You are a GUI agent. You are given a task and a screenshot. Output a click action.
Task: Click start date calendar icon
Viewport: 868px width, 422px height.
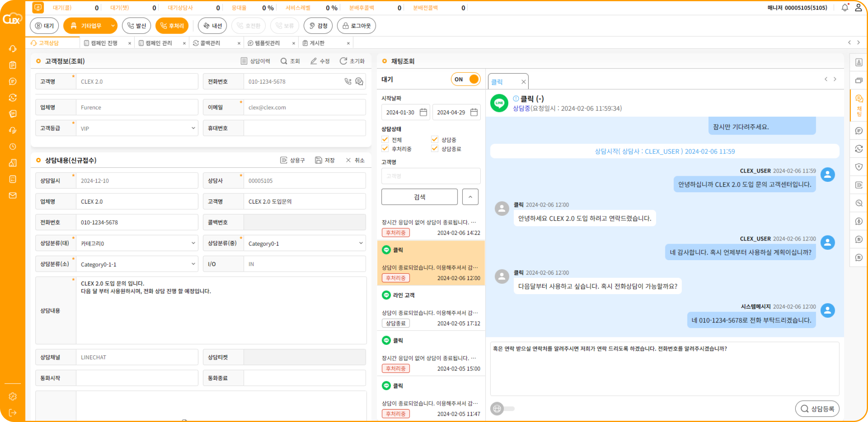tap(423, 112)
